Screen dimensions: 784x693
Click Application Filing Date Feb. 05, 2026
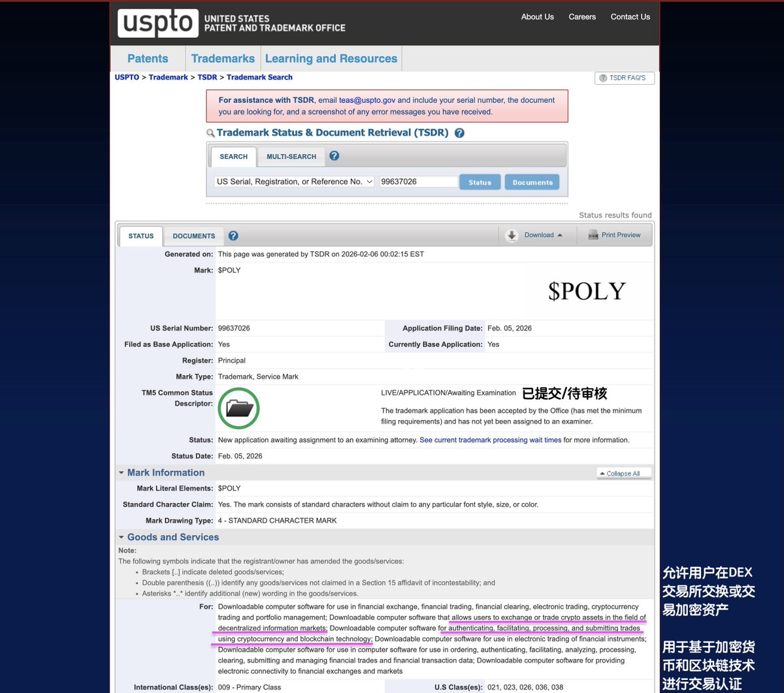(x=510, y=329)
